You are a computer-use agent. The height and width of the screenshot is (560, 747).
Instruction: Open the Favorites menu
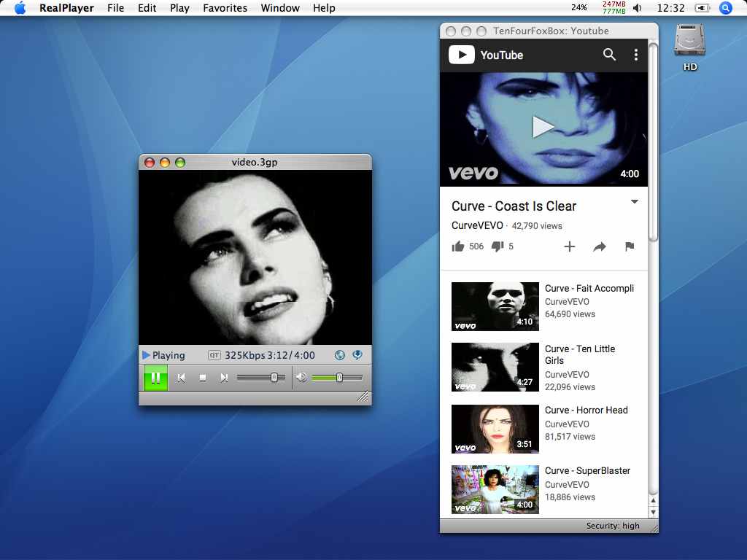point(225,8)
